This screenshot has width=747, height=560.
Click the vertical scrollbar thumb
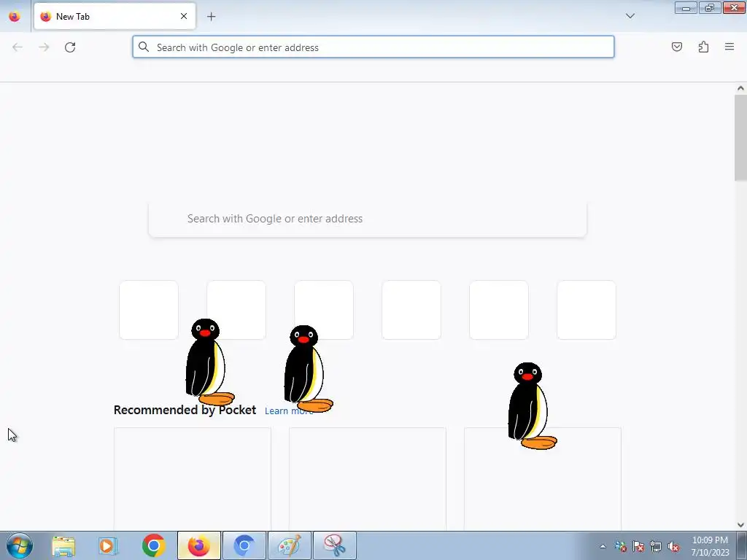click(740, 138)
